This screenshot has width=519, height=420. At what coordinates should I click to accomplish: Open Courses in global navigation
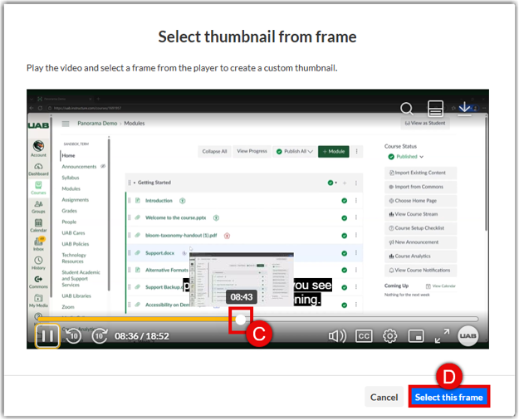point(38,188)
